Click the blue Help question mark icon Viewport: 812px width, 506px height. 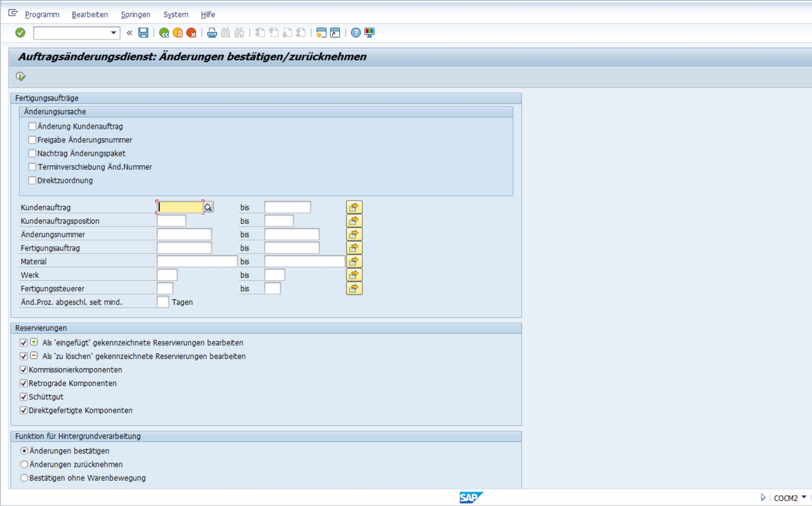(x=356, y=33)
